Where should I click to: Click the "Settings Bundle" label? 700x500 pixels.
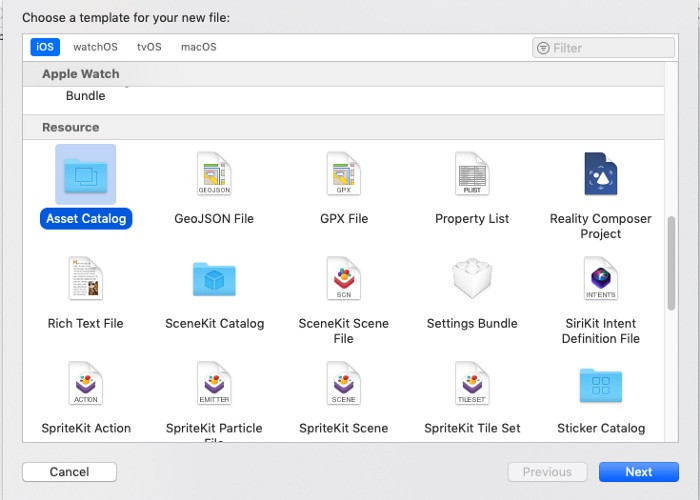pos(472,324)
